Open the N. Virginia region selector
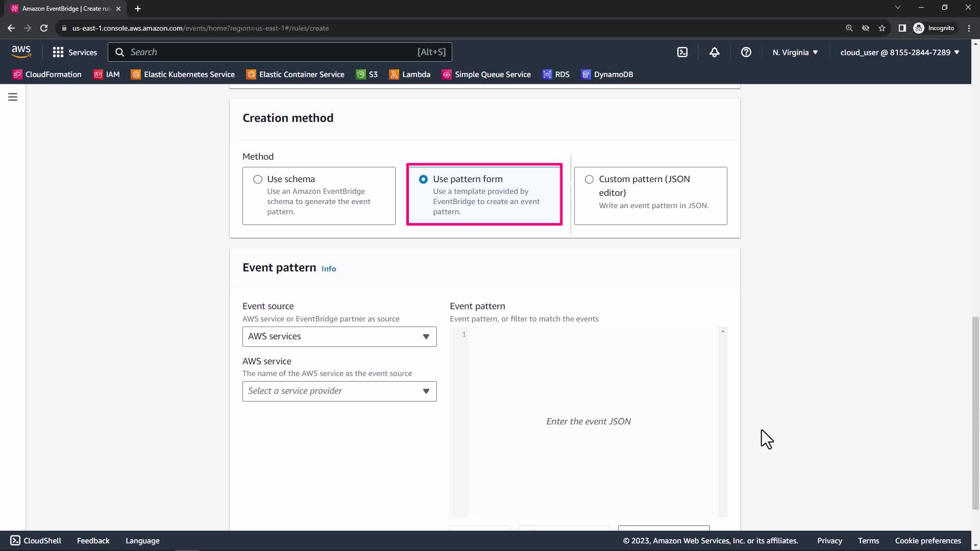The width and height of the screenshot is (980, 551). (795, 52)
